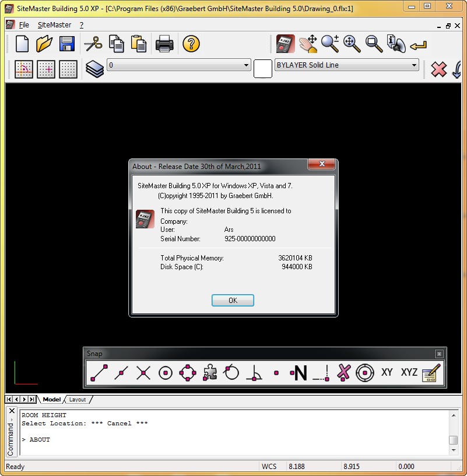Image resolution: width=467 pixels, height=476 pixels.
Task: Close the About dialog with red X
Action: [322, 164]
